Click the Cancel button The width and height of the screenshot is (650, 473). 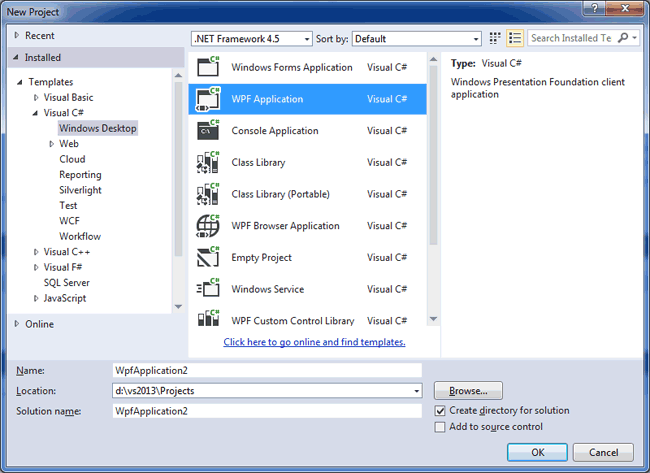[x=603, y=452]
